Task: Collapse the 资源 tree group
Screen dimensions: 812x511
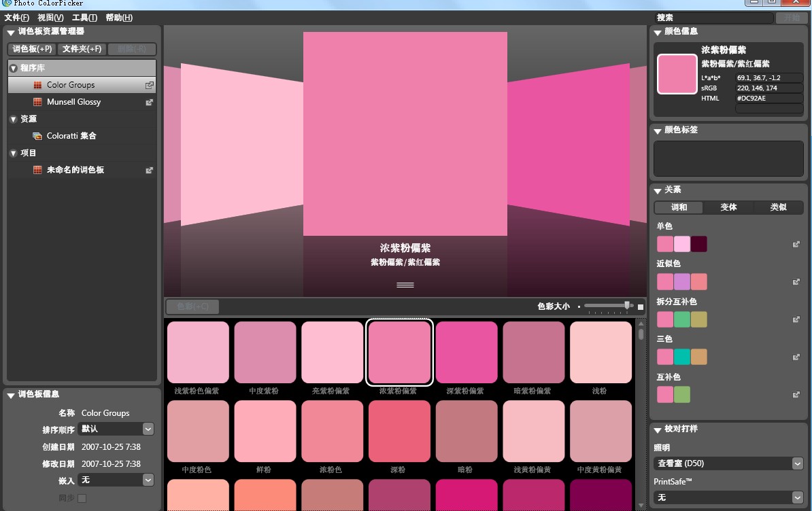Action: [x=14, y=119]
